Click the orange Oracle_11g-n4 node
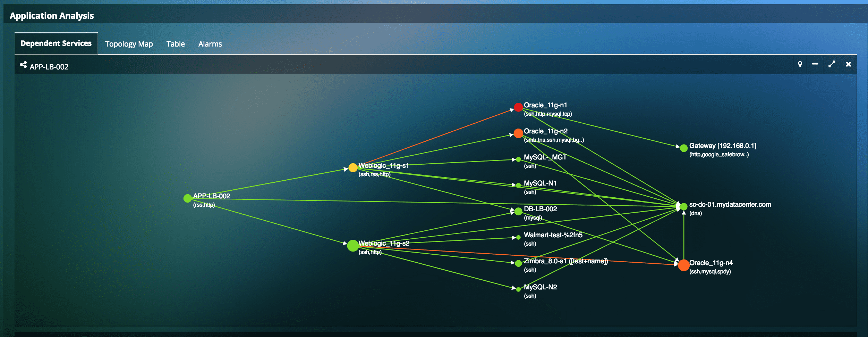This screenshot has height=337, width=868. (683, 265)
